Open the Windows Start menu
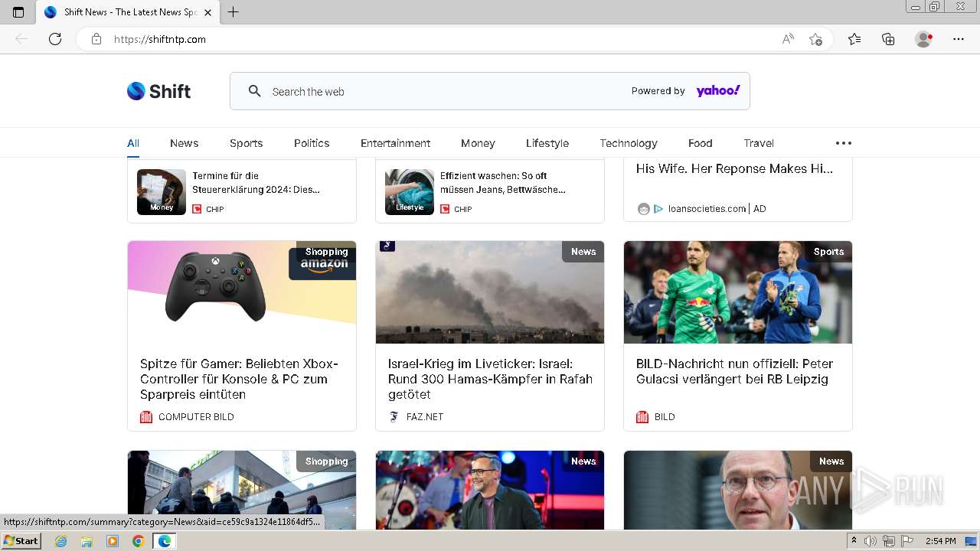 (21, 541)
